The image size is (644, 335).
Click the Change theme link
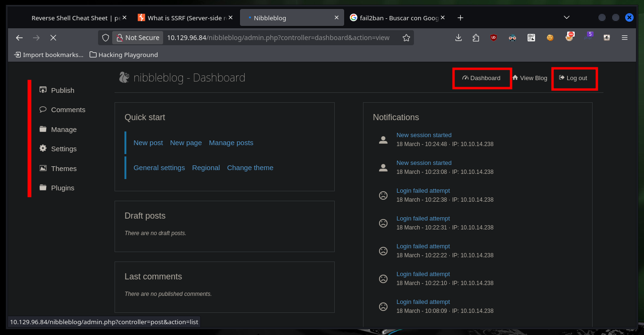(250, 167)
